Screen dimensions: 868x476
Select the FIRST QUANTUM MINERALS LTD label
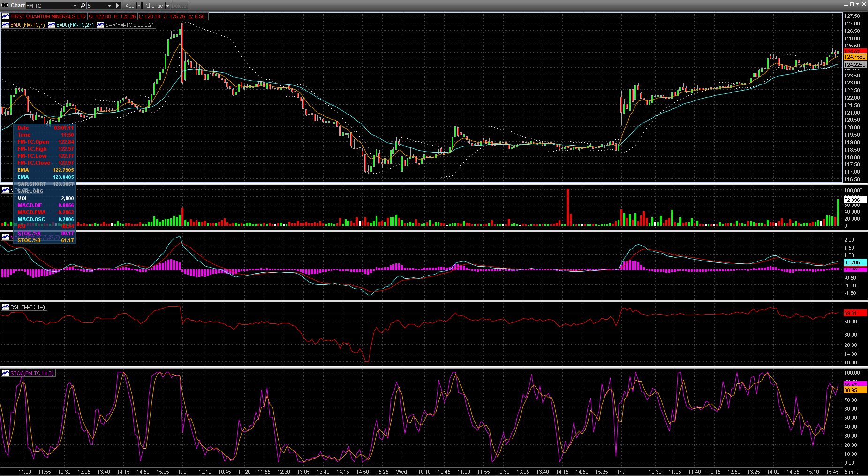click(x=48, y=16)
